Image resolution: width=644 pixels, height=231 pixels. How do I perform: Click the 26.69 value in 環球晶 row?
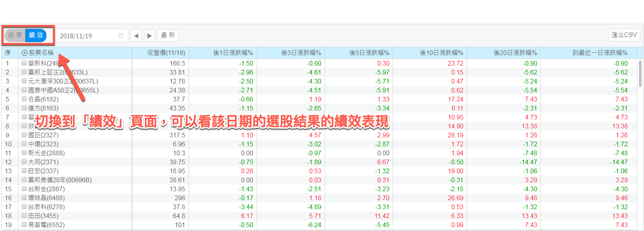tap(455, 198)
